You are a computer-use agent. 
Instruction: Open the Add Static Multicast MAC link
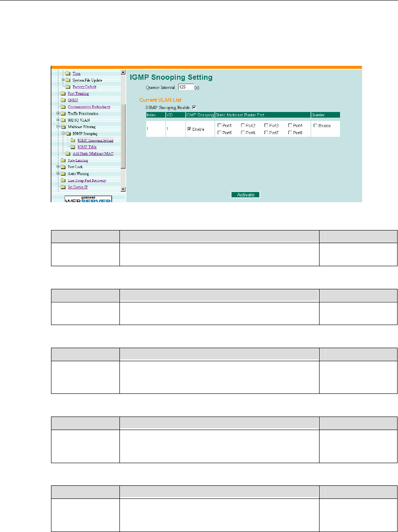pos(94,153)
